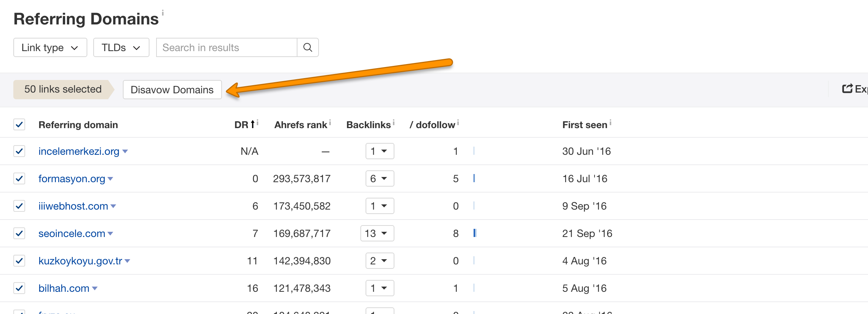
Task: Click info icon beside Ahrefs rank header
Action: click(x=330, y=122)
